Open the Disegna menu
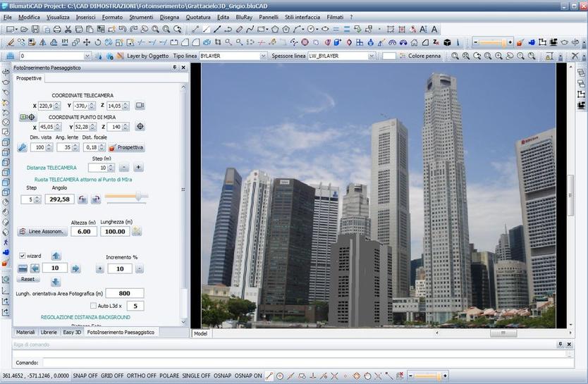 pos(169,17)
